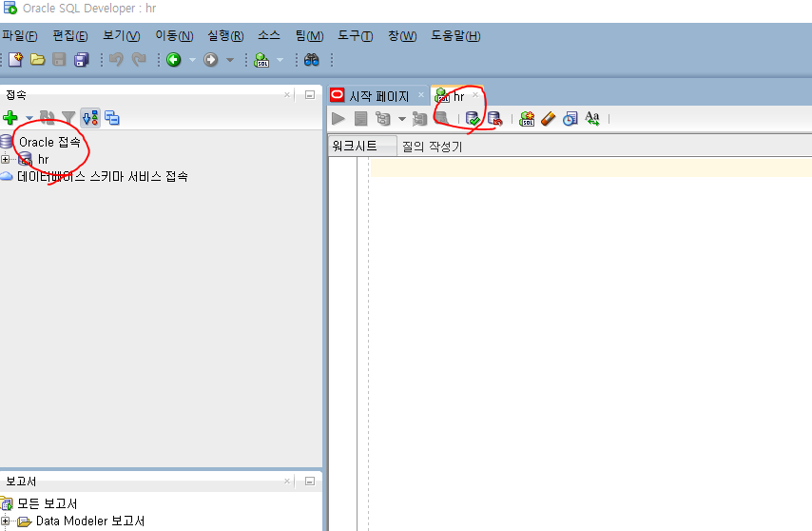Image resolution: width=812 pixels, height=531 pixels.
Task: Clear worksheet with the eraser icon
Action: click(548, 119)
